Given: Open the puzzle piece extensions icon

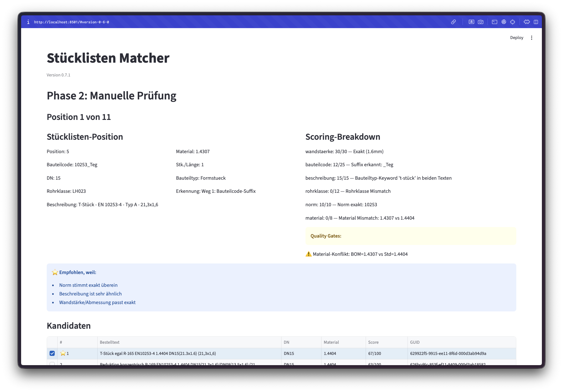Looking at the screenshot, I should tap(527, 22).
